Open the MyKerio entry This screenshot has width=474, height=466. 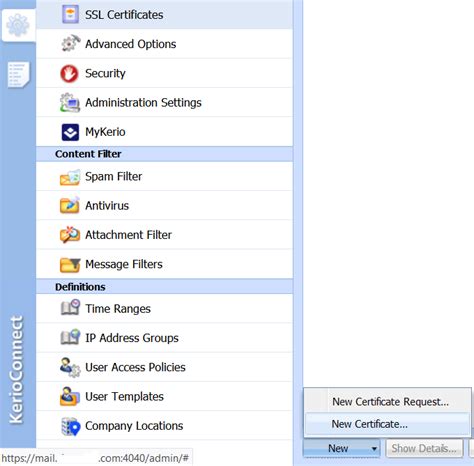[164, 132]
